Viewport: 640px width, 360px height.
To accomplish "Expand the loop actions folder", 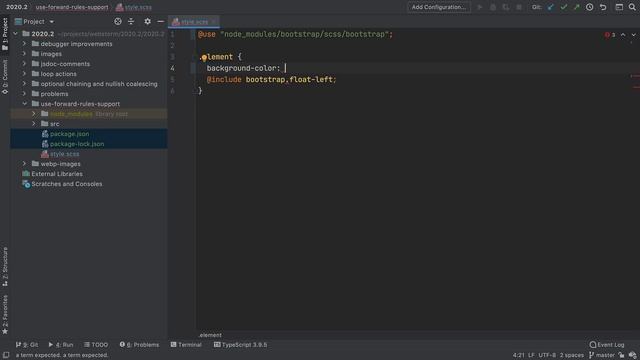I will 24,73.
